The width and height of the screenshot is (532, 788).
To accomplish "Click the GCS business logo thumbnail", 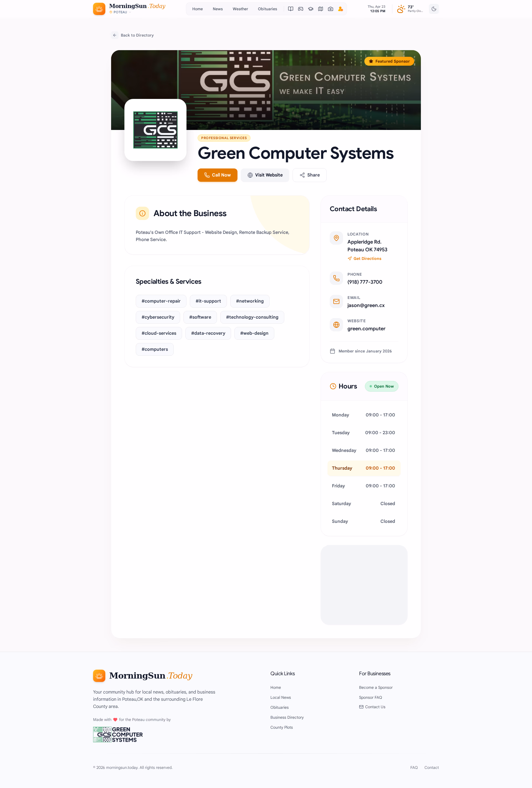I will coord(155,130).
